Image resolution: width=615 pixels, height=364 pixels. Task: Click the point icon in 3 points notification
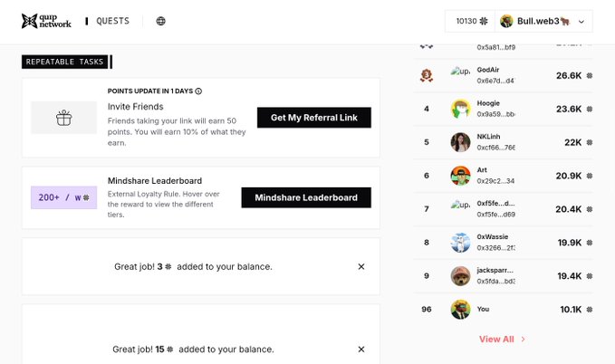coord(168,267)
